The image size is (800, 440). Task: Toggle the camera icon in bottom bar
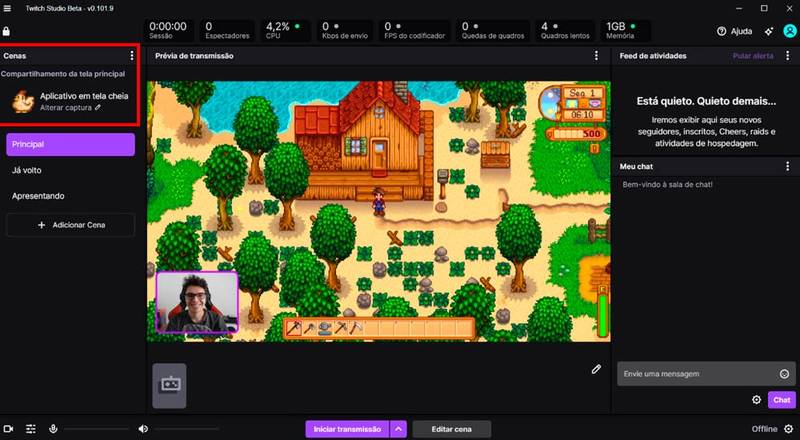[x=8, y=429]
